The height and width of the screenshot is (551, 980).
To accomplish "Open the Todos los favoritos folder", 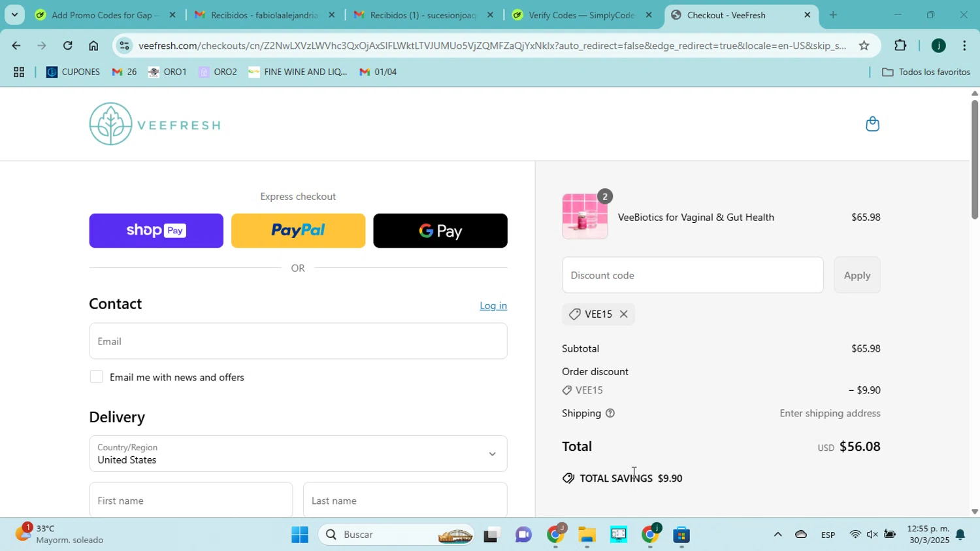I will coord(926,72).
